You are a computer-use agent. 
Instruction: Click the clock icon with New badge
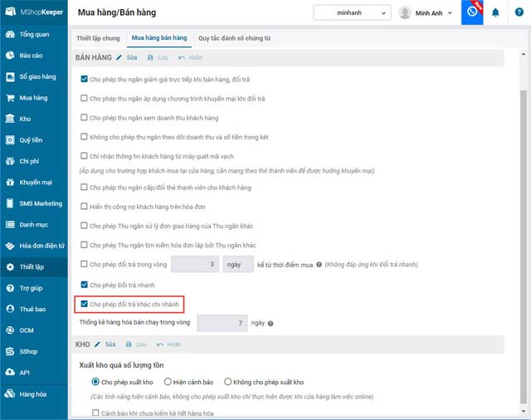(x=473, y=12)
